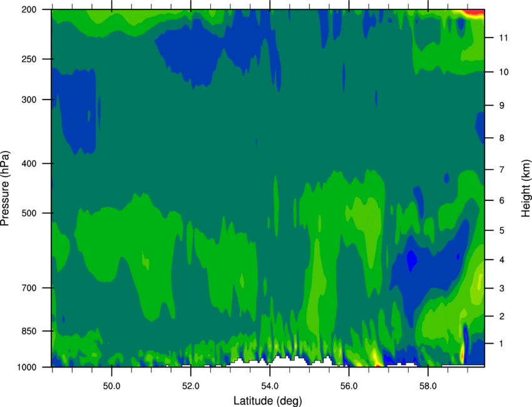The height and width of the screenshot is (407, 532).
Task: Click the 58.0 latitude tick label
Action: 428,386
